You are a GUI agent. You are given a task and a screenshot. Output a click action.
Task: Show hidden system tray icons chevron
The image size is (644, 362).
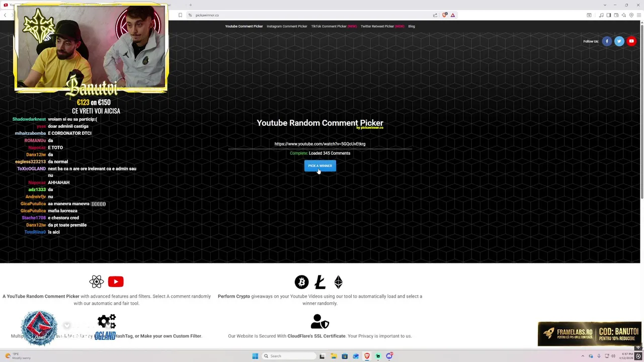tap(583, 356)
